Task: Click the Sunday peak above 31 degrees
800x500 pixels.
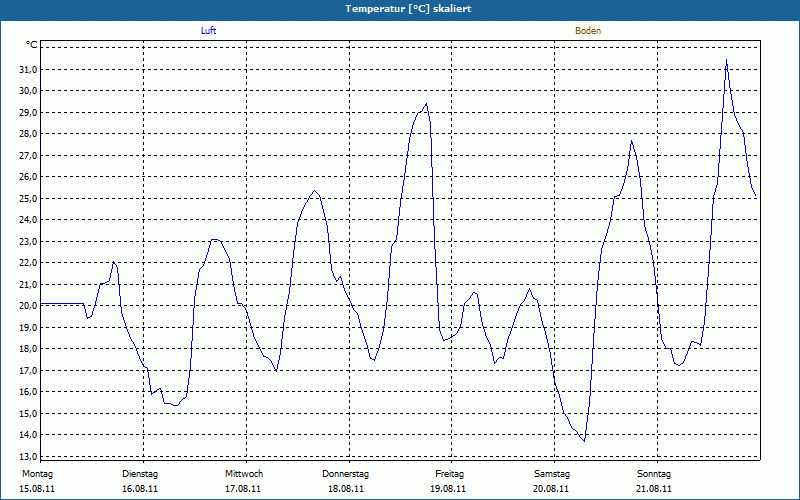Action: (x=727, y=60)
